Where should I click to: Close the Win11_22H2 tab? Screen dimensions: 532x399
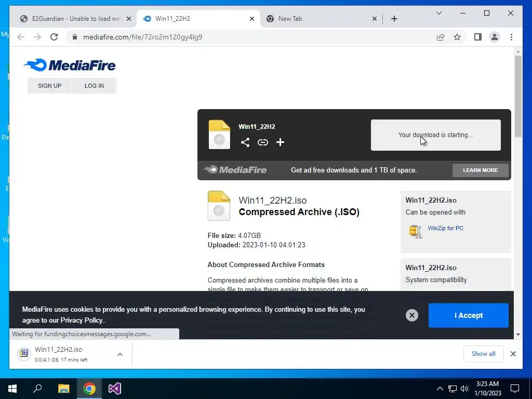[x=252, y=19]
